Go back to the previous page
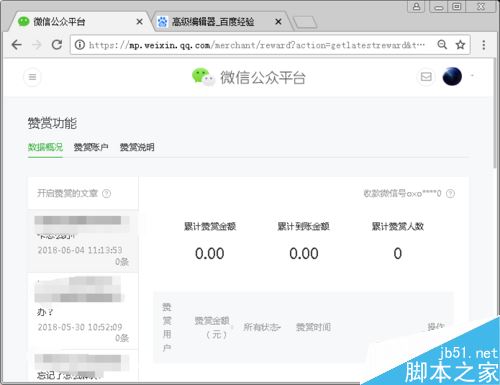The width and height of the screenshot is (500, 385). [x=16, y=45]
